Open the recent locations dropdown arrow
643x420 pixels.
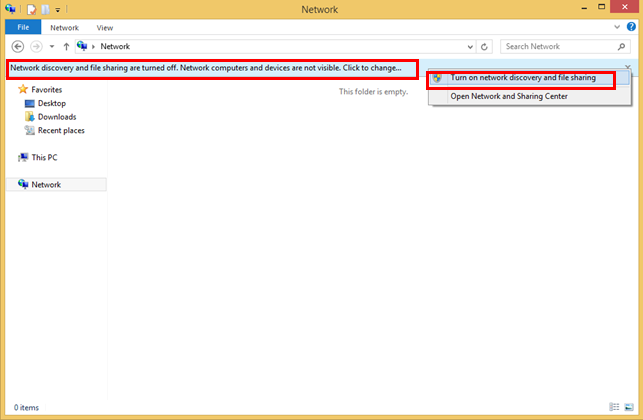pos(52,46)
